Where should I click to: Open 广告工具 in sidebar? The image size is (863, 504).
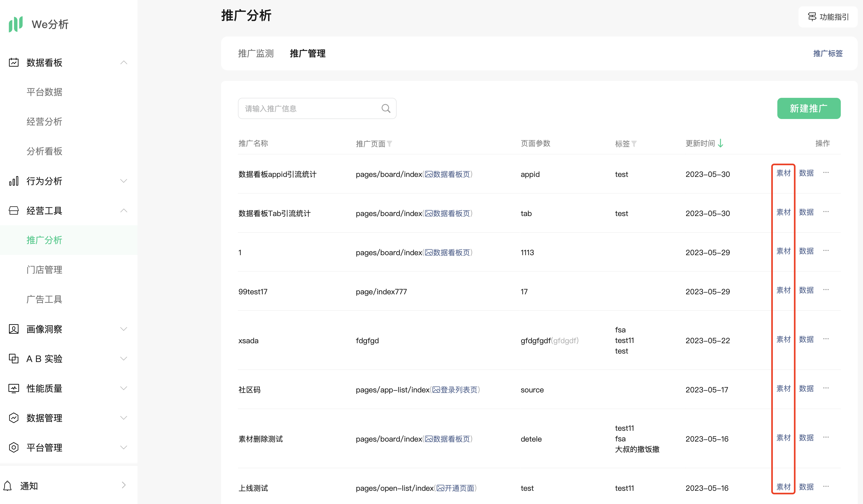[x=44, y=299]
